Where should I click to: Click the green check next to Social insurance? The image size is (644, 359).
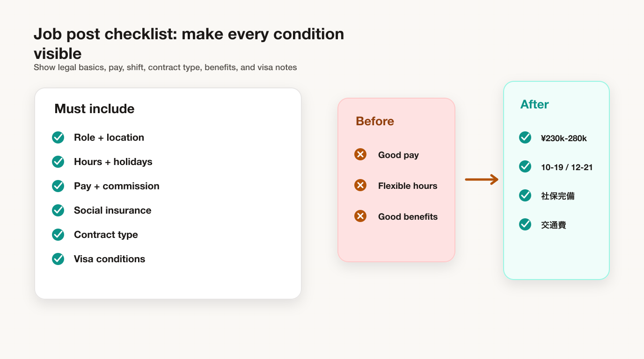click(58, 210)
